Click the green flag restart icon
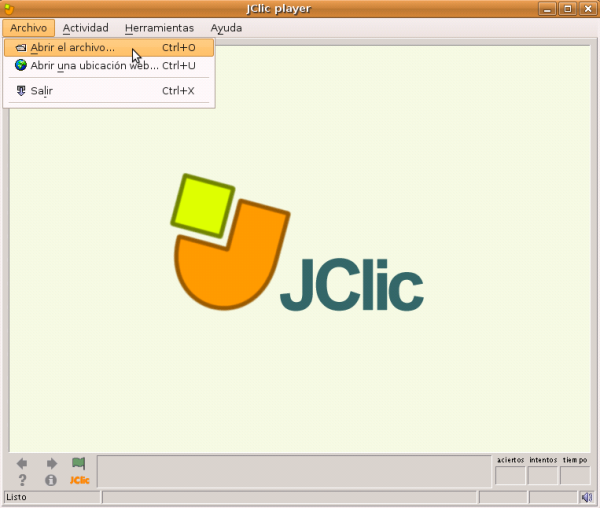The width and height of the screenshot is (600, 508). [79, 464]
